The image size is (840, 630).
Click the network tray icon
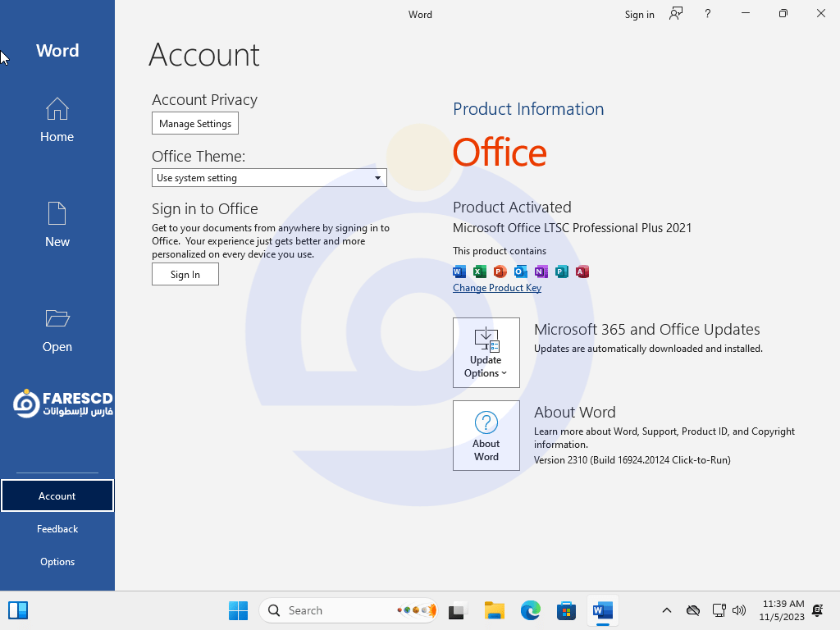tap(719, 610)
